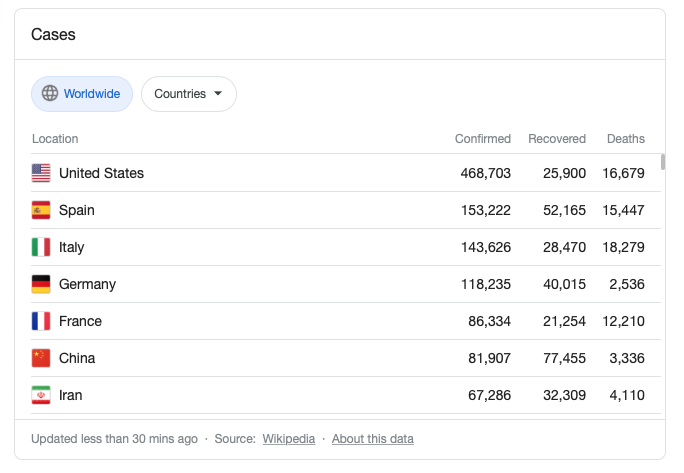Open the About this data link
Image resolution: width=684 pixels, height=473 pixels.
click(x=373, y=439)
